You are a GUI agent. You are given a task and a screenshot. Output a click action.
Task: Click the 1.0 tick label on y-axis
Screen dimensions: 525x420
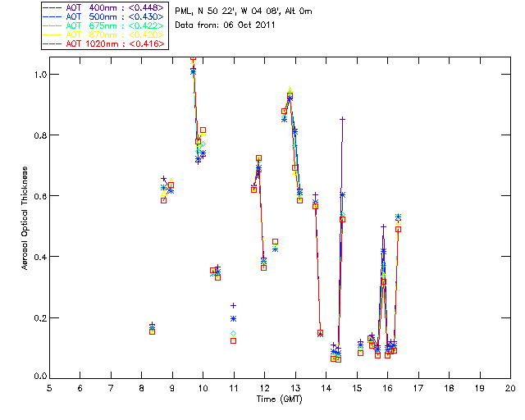(x=40, y=75)
